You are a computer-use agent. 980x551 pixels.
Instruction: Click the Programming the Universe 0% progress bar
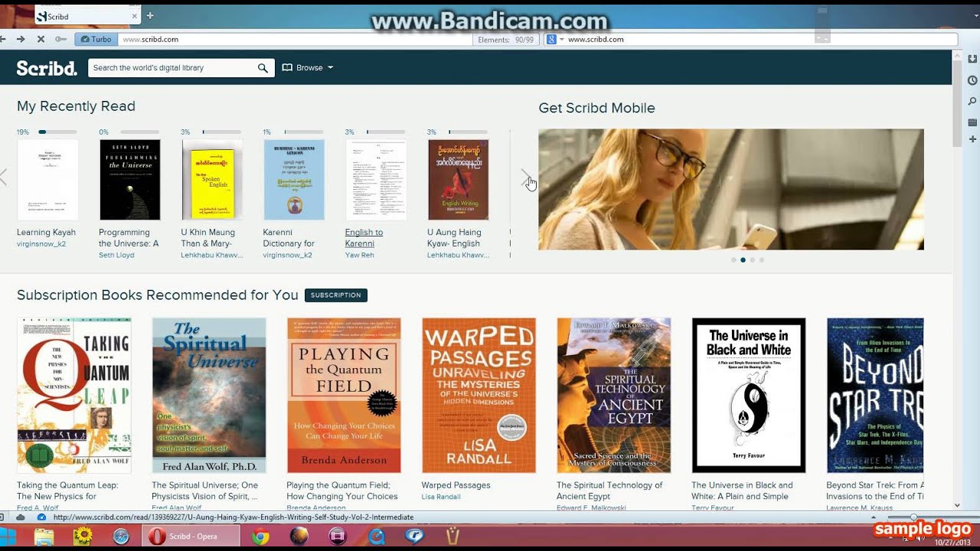point(140,132)
